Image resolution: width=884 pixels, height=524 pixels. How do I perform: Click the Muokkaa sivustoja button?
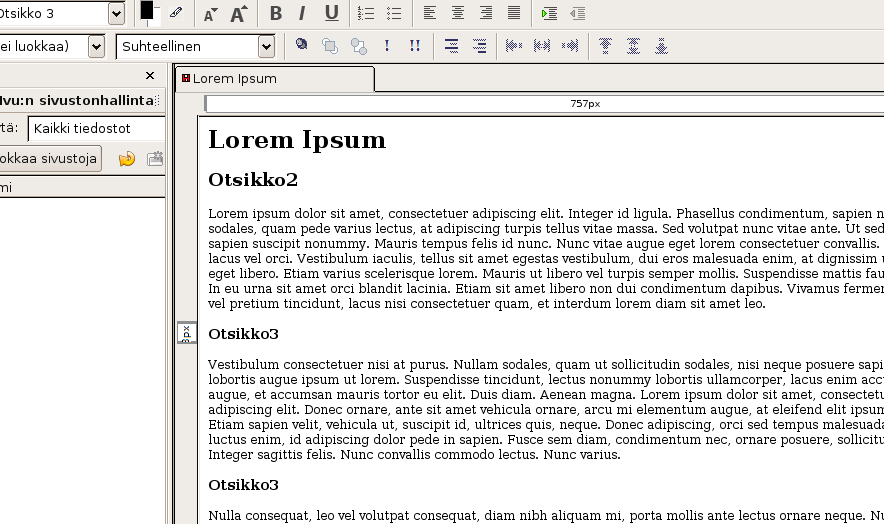coord(49,158)
